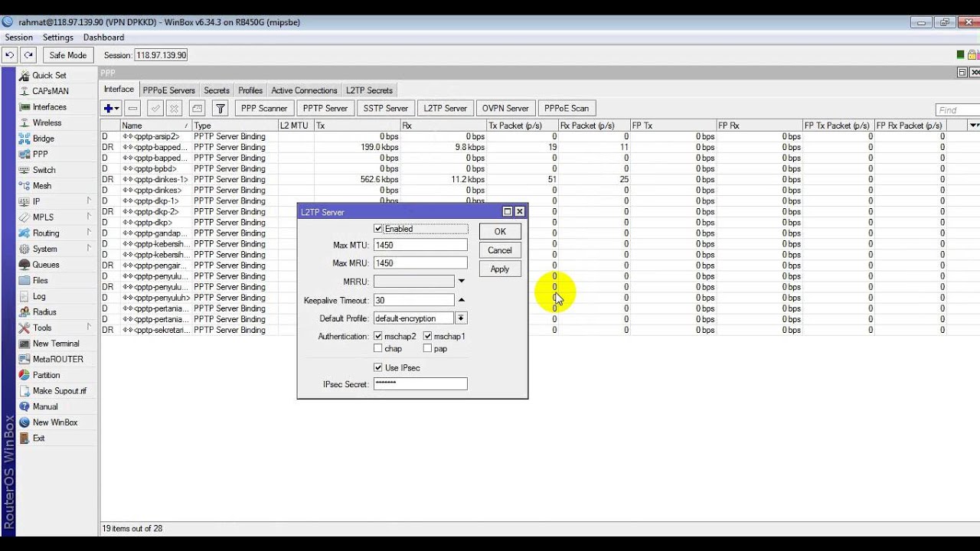Open Interfaces from sidebar
The height and width of the screenshot is (551, 980).
[x=49, y=107]
